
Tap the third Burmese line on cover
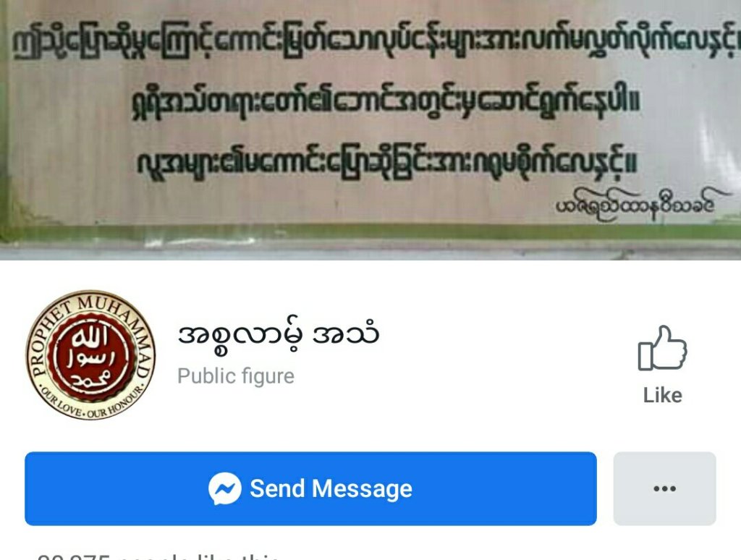386,162
